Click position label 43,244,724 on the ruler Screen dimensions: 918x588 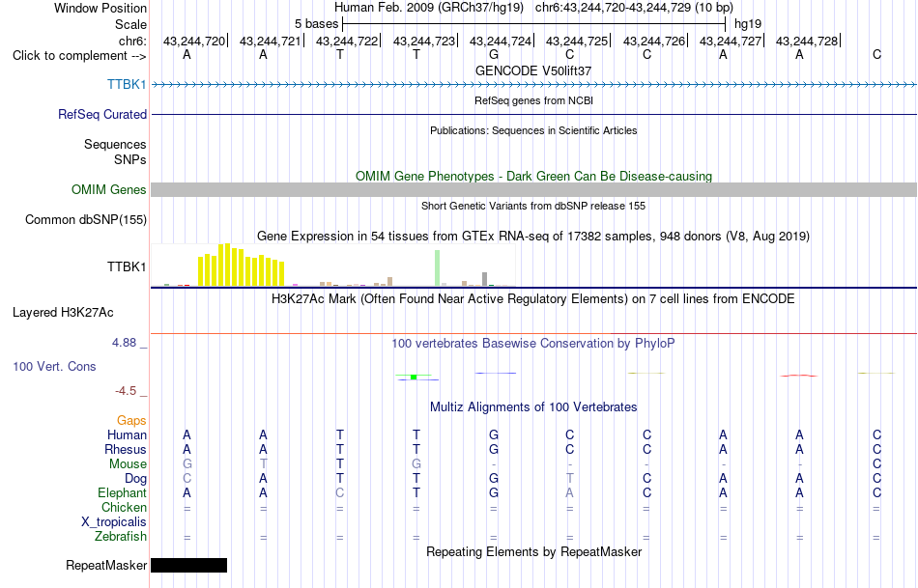tap(501, 41)
